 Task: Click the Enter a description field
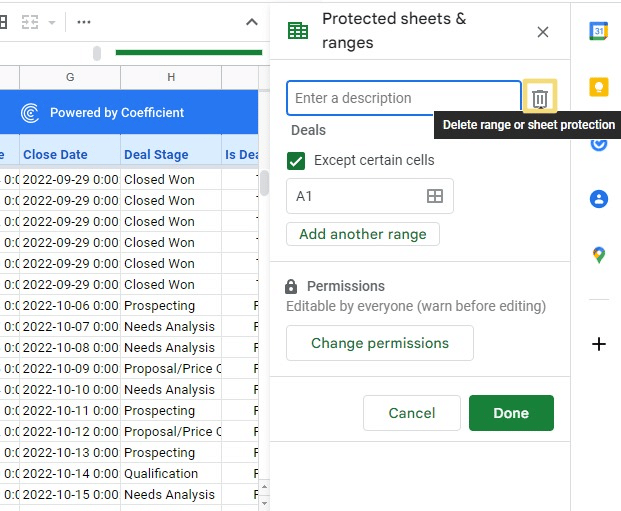403,98
